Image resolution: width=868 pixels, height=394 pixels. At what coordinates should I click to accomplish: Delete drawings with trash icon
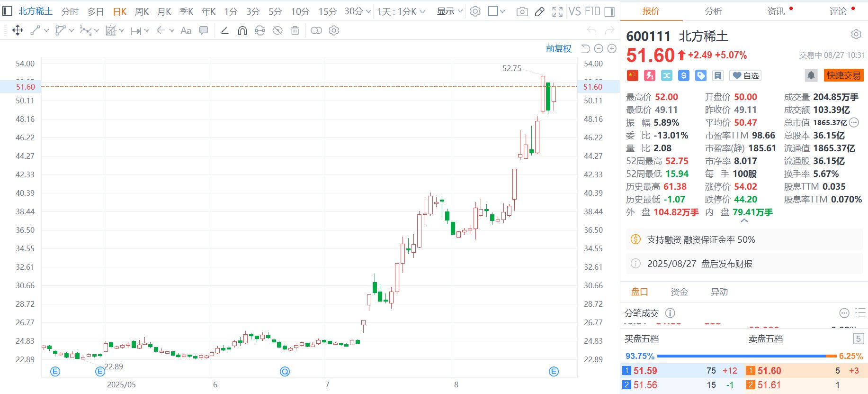click(295, 30)
